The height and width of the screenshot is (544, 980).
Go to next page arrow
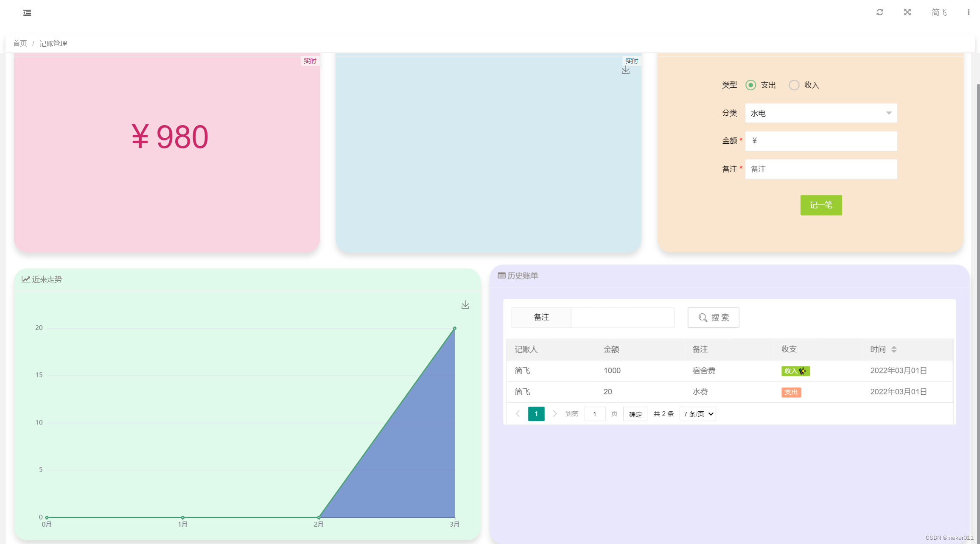554,414
